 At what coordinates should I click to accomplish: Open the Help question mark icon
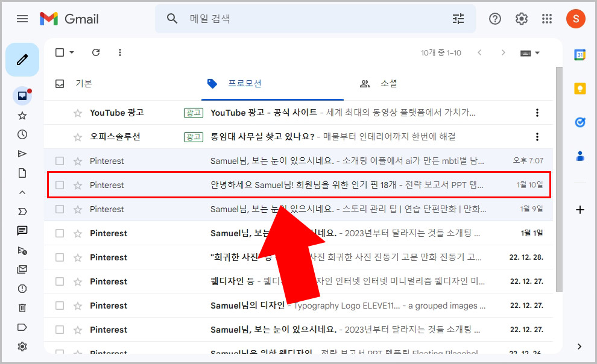pos(494,19)
